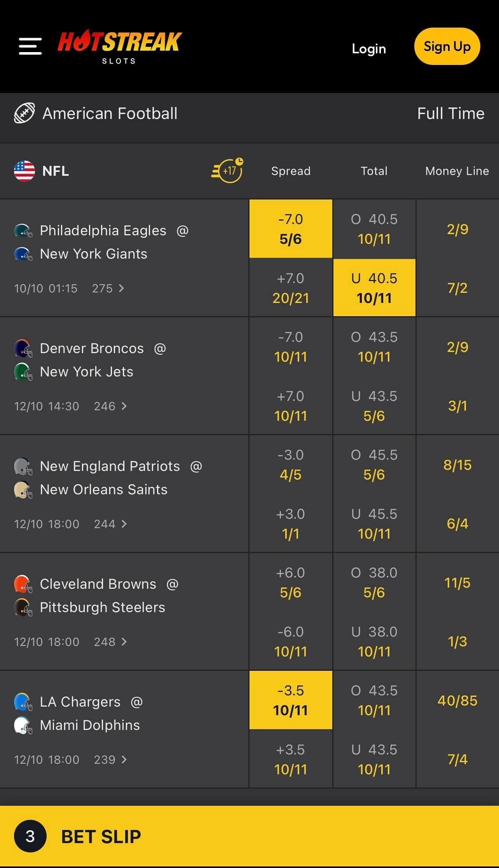
Task: Open the hamburger navigation menu
Action: pyautogui.click(x=30, y=47)
